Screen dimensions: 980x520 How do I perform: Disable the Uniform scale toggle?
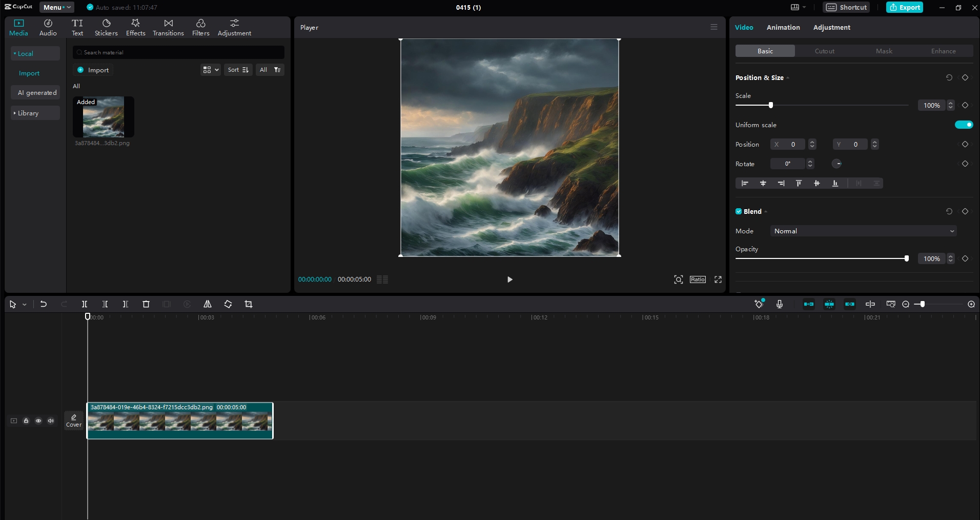tap(964, 125)
